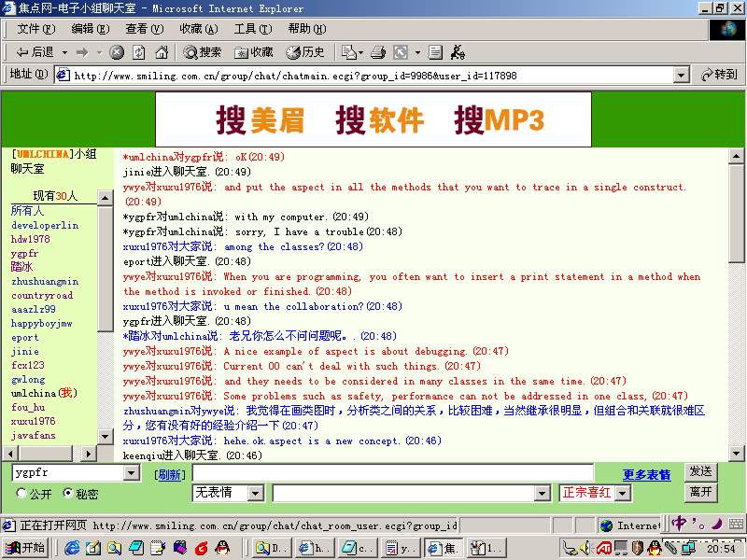Launch the QQ penguin quick launch icon
The image size is (747, 560).
coord(222,548)
